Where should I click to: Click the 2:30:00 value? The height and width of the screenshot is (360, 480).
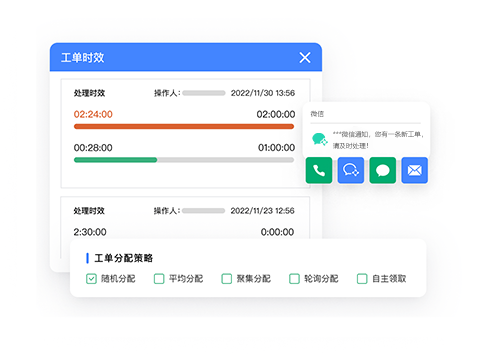tap(90, 232)
